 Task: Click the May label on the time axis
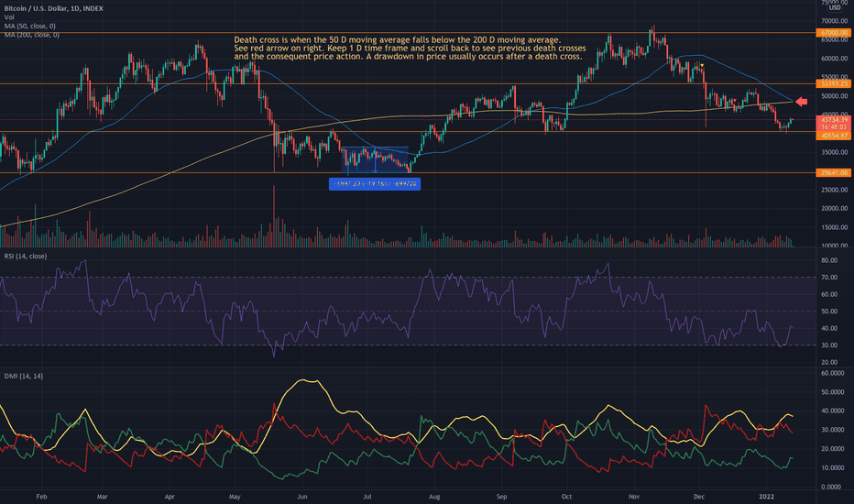click(235, 497)
